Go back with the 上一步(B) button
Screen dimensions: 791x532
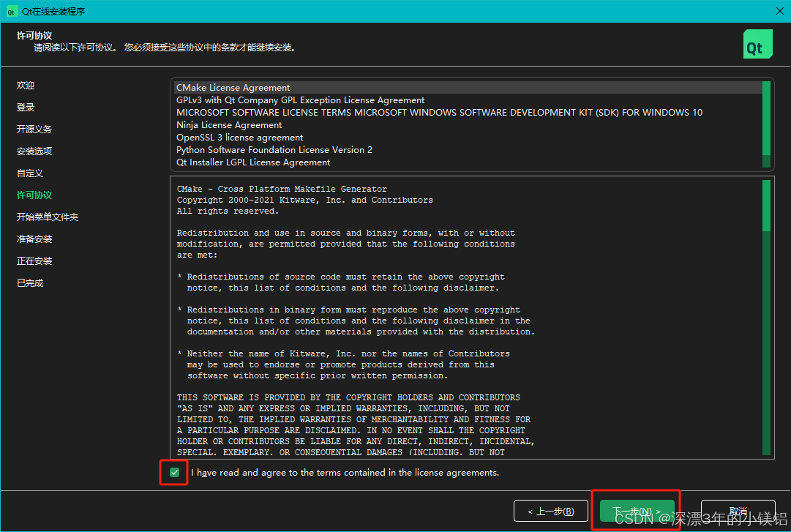click(x=551, y=512)
